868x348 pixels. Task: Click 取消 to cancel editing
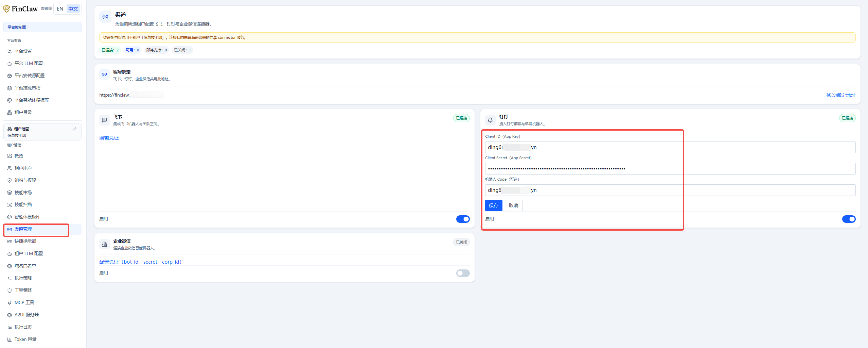[514, 205]
